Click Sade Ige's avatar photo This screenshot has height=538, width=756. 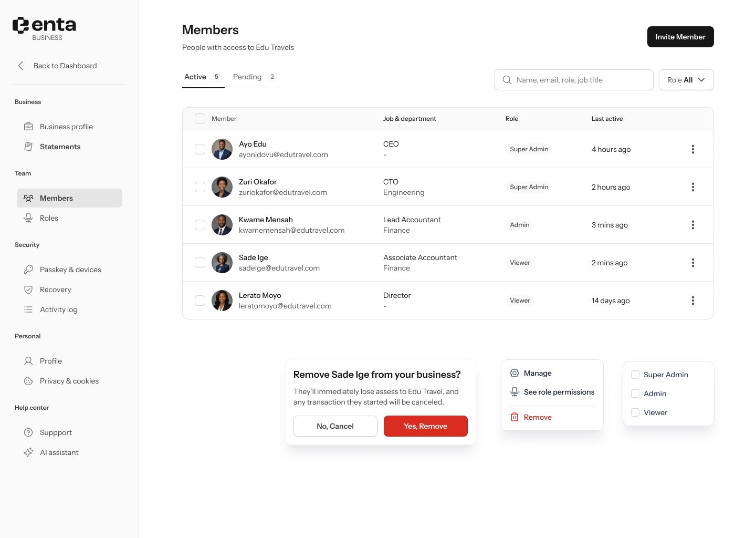tap(222, 263)
